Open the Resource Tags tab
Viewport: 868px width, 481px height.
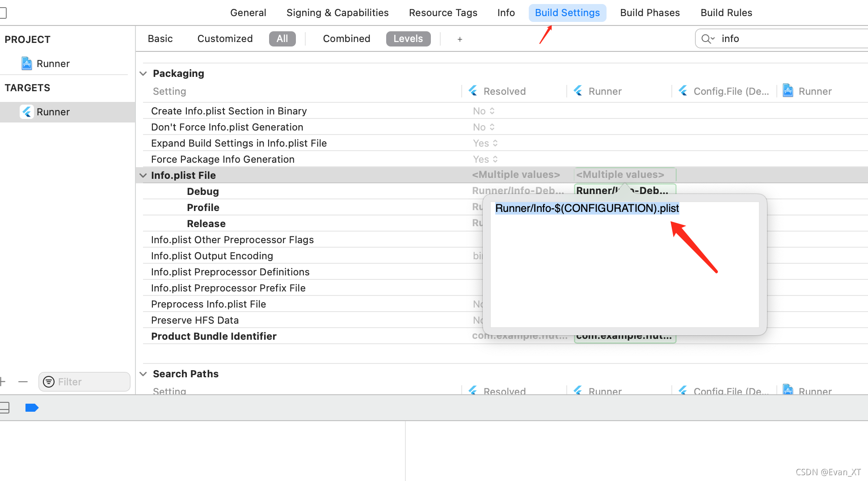click(443, 13)
